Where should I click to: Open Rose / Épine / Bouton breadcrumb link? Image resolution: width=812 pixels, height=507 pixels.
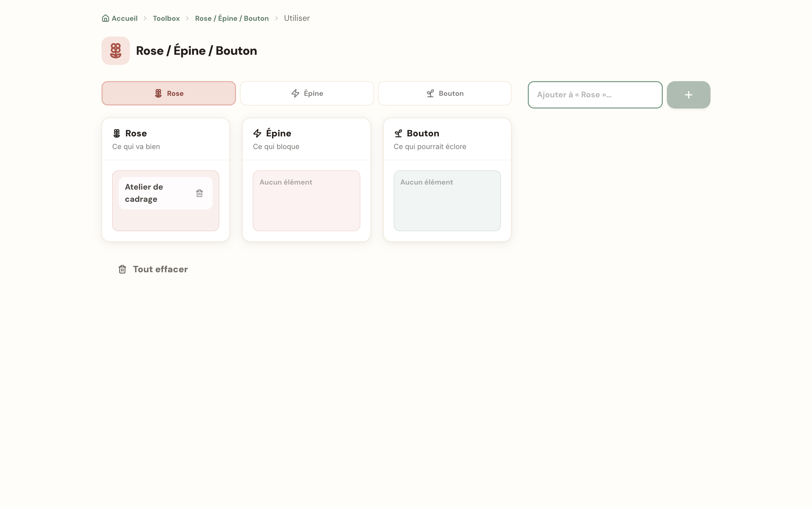pyautogui.click(x=232, y=19)
